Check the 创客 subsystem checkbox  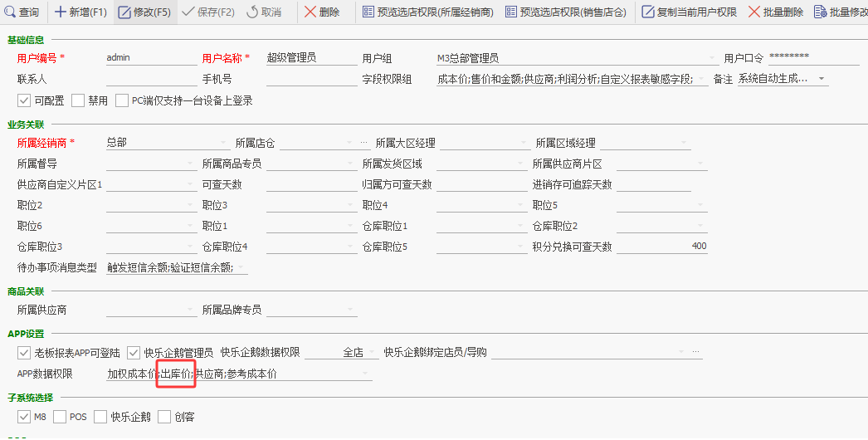(164, 417)
